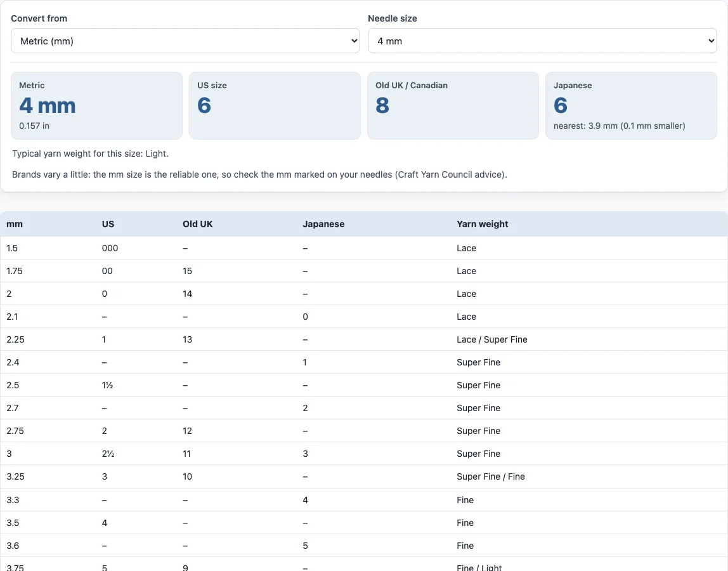The width and height of the screenshot is (728, 571).
Task: Click the "2.7" mm cell
Action: pos(13,407)
